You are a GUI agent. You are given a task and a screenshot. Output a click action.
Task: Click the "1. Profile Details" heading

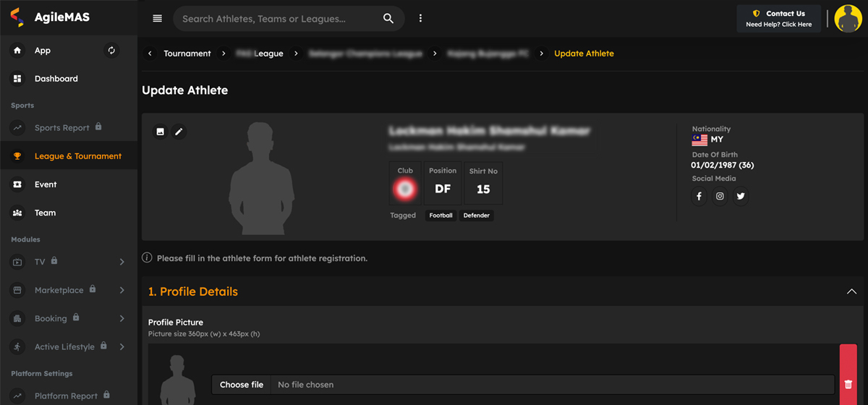point(193,291)
